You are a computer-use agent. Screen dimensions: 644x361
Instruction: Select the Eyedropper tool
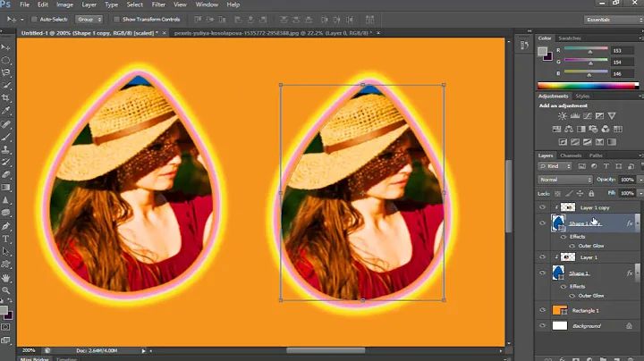pos(5,111)
